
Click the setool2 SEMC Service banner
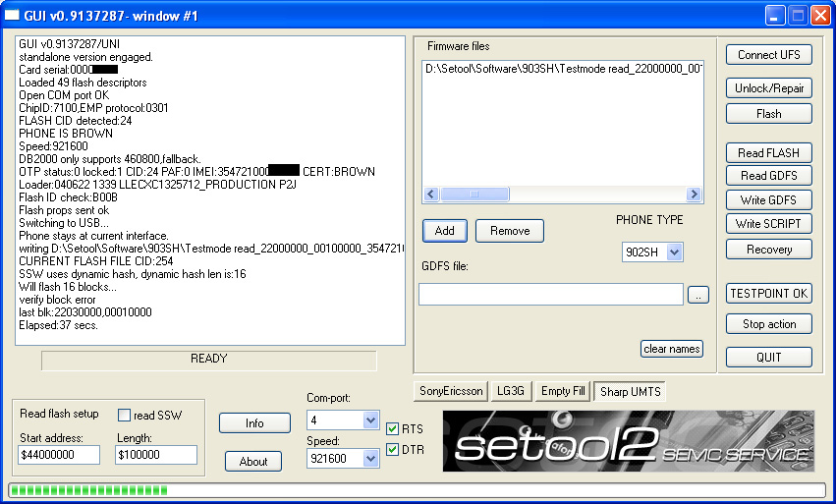pos(628,441)
